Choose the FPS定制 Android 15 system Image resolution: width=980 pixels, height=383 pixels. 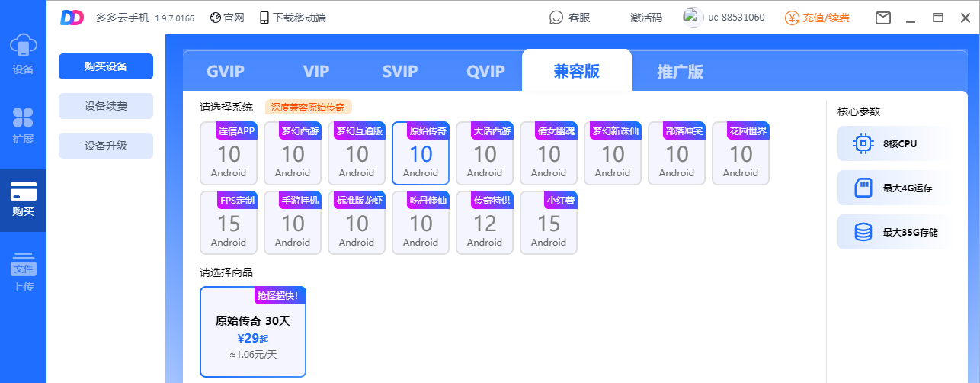click(229, 223)
